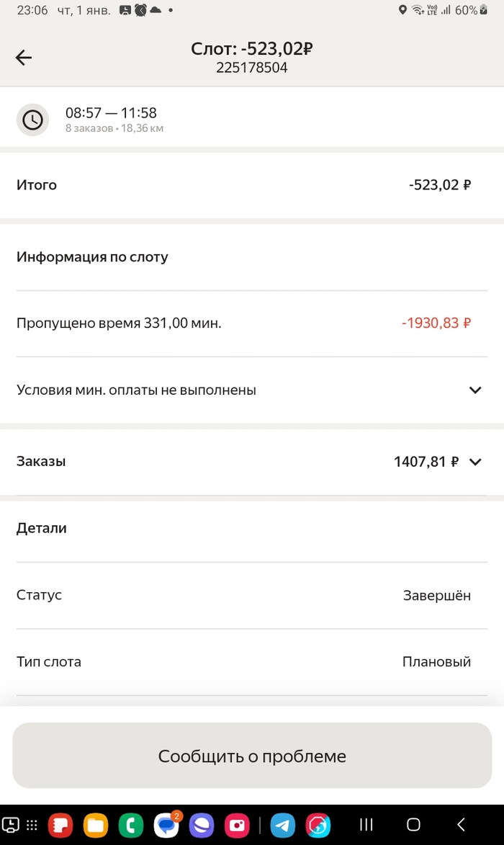This screenshot has height=845, width=504.
Task: Tap the Тип слота row
Action: (x=243, y=662)
